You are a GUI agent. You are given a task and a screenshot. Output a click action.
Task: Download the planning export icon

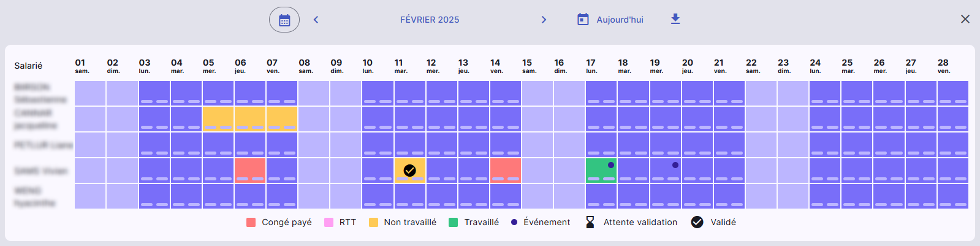point(675,19)
